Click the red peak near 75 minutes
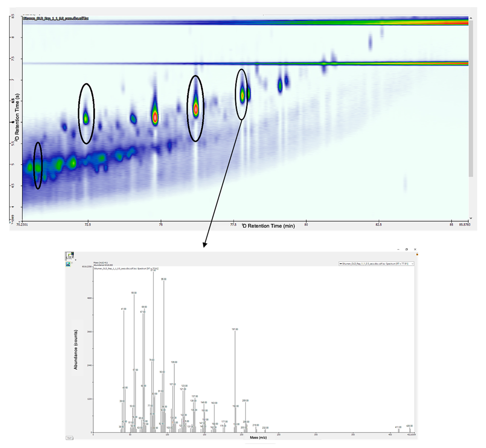The width and height of the screenshot is (486, 448). click(155, 118)
